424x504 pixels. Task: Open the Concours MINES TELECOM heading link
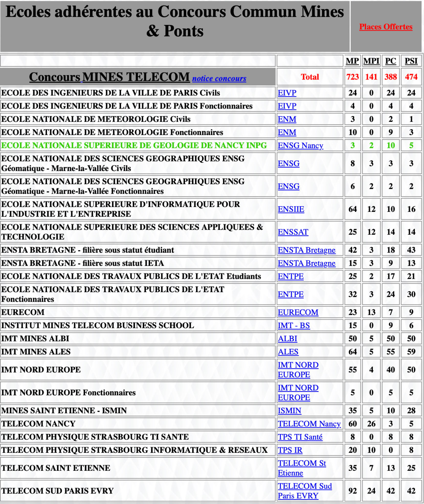point(109,77)
